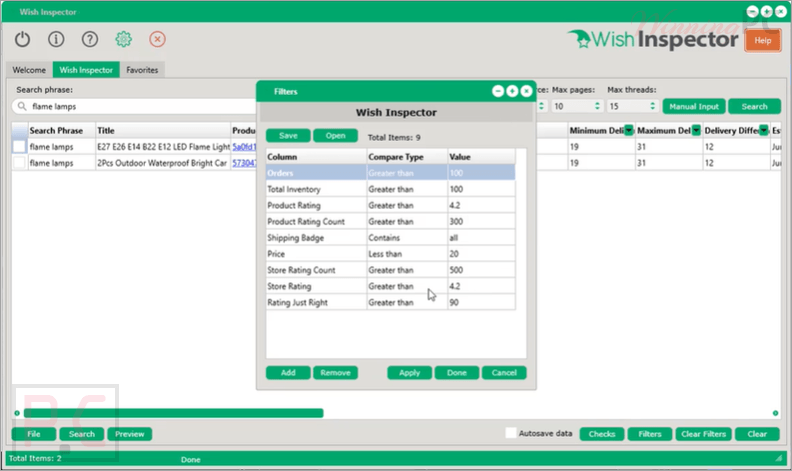Click Done in Filters dialog
Image resolution: width=792 pixels, height=471 pixels.
[457, 372]
